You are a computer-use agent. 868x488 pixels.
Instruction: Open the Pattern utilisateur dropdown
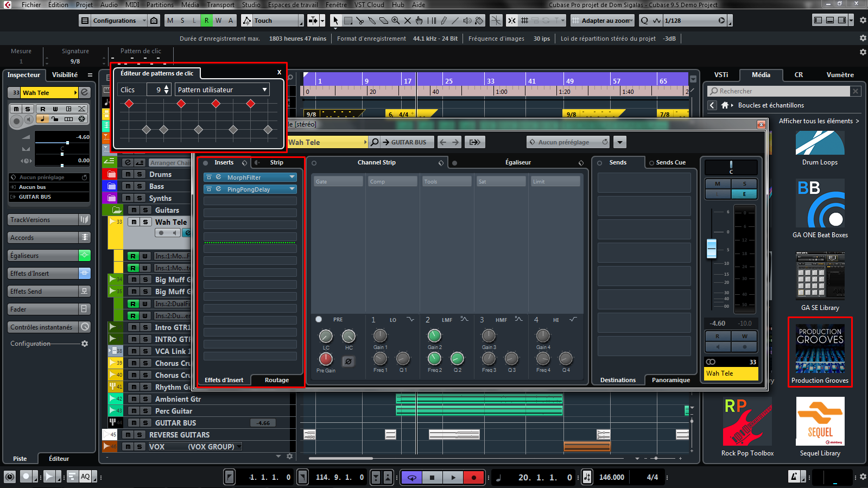pyautogui.click(x=222, y=90)
